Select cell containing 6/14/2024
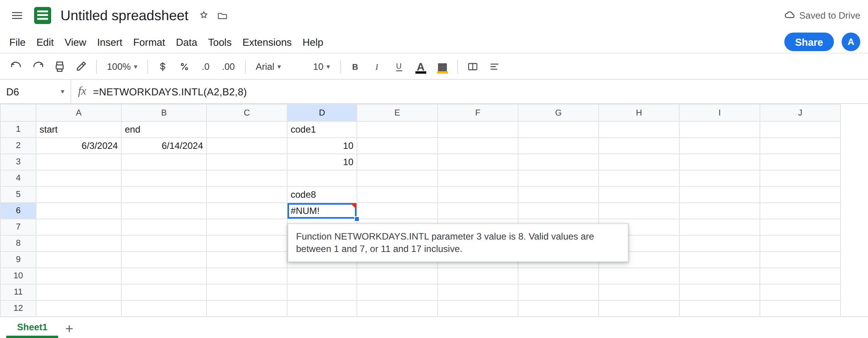Image resolution: width=868 pixels, height=338 pixels. pyautogui.click(x=164, y=146)
